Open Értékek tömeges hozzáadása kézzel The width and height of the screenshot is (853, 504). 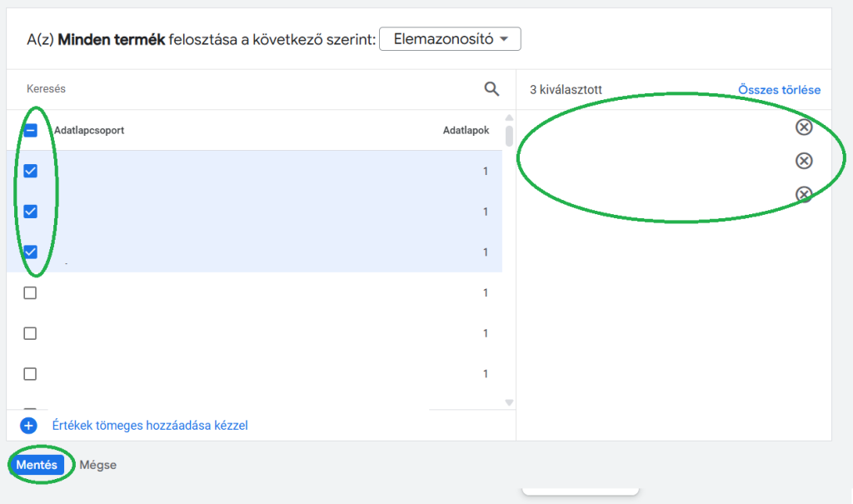[x=150, y=426]
